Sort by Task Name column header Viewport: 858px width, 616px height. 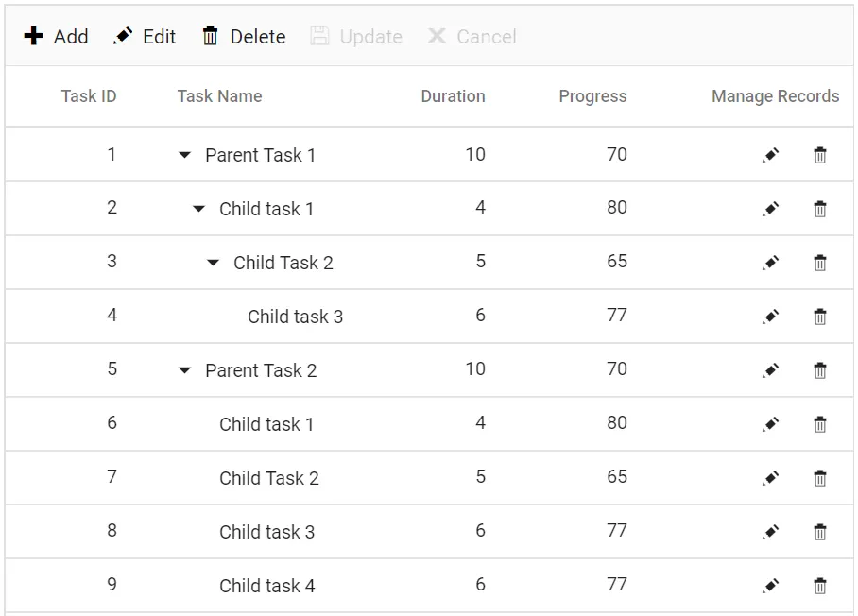(219, 96)
